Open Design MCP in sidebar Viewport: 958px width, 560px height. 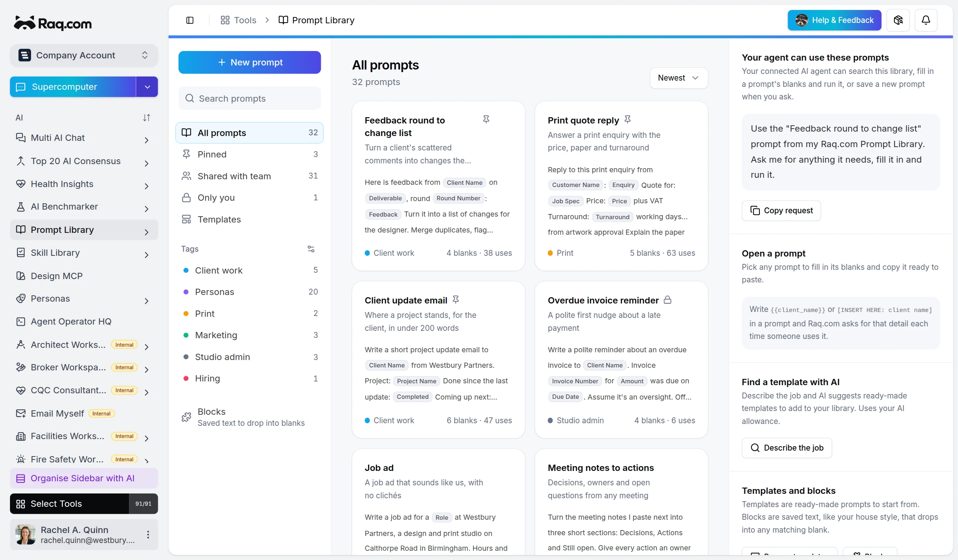click(x=84, y=276)
